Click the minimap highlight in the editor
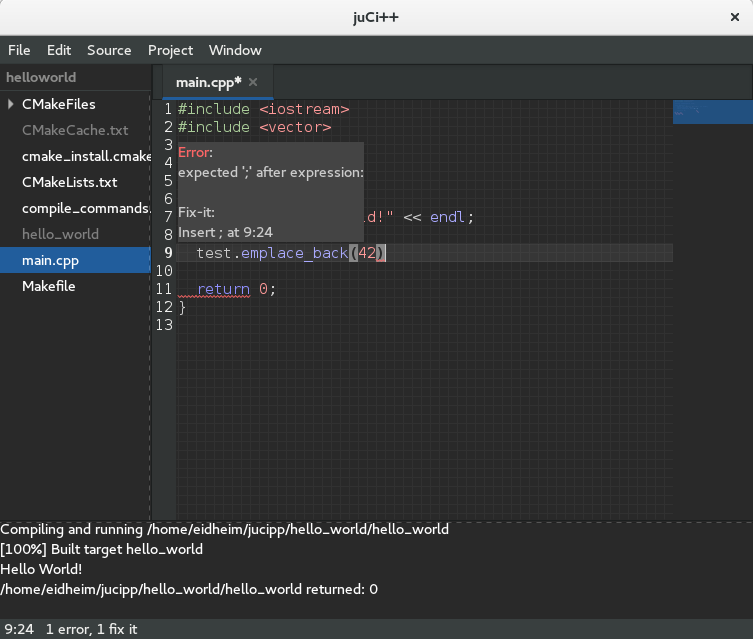This screenshot has height=639, width=753. click(711, 111)
